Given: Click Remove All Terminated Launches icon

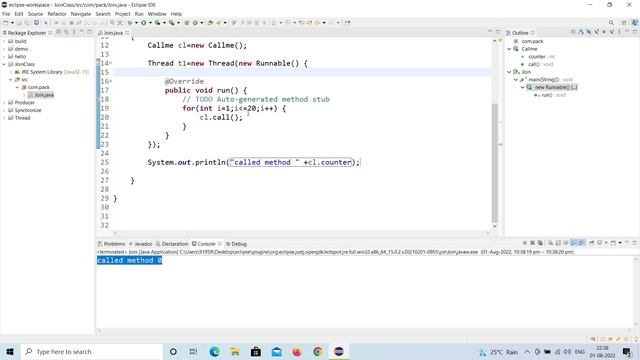Looking at the screenshot, I should point(540,243).
